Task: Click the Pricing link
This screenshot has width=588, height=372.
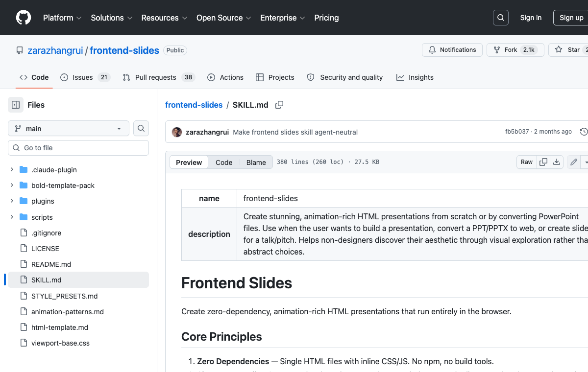Action: pos(326,18)
